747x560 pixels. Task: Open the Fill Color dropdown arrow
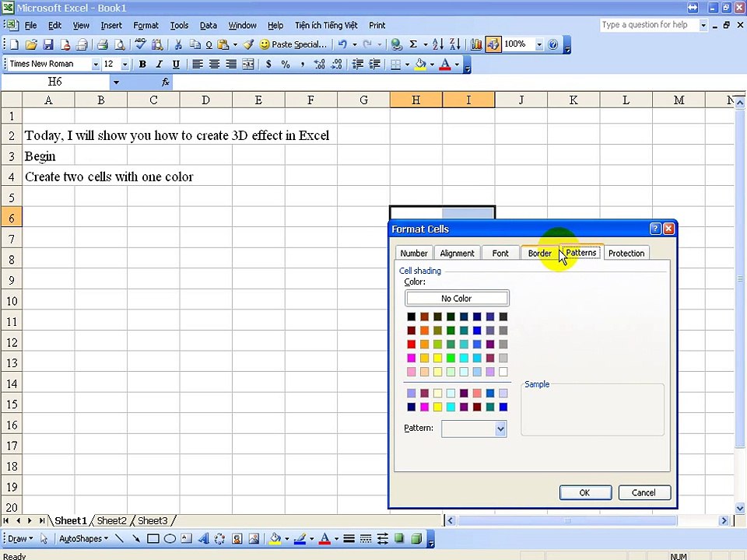(x=432, y=65)
